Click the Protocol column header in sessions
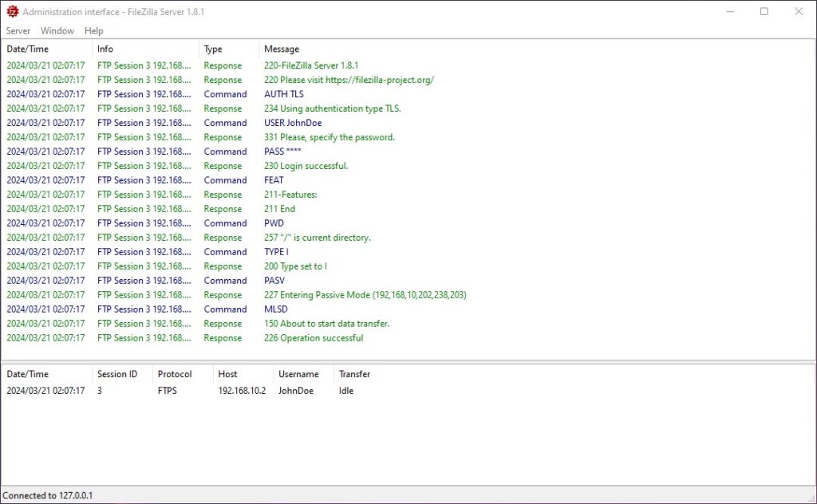The height and width of the screenshot is (504, 817). pyautogui.click(x=175, y=374)
